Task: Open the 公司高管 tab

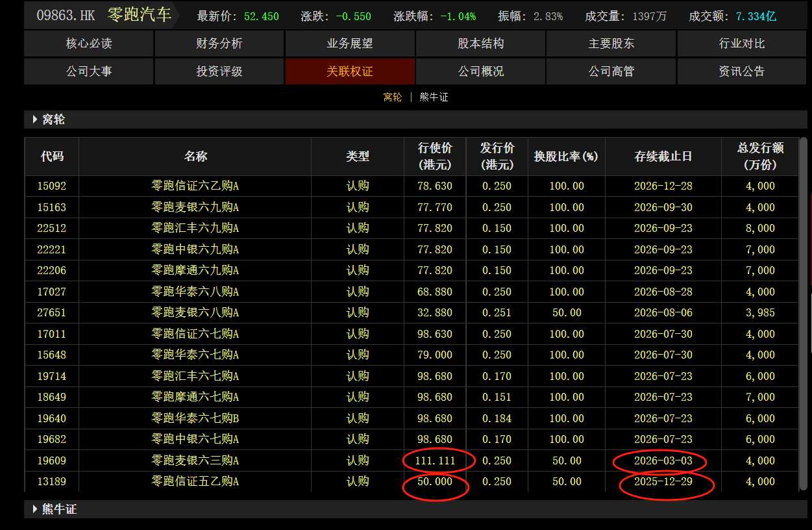Action: 611,71
